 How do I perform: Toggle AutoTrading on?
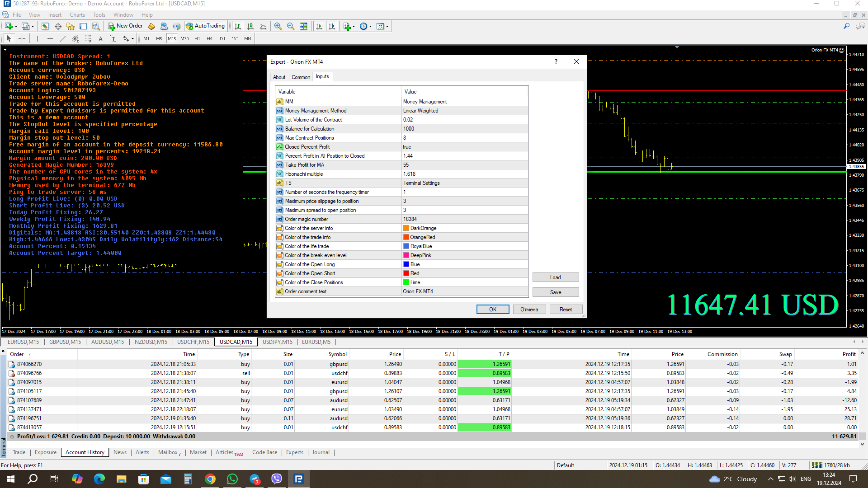(206, 26)
